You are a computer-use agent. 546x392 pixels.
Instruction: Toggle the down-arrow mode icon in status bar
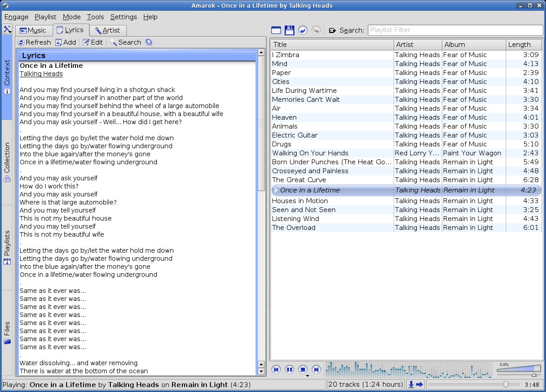point(411,384)
